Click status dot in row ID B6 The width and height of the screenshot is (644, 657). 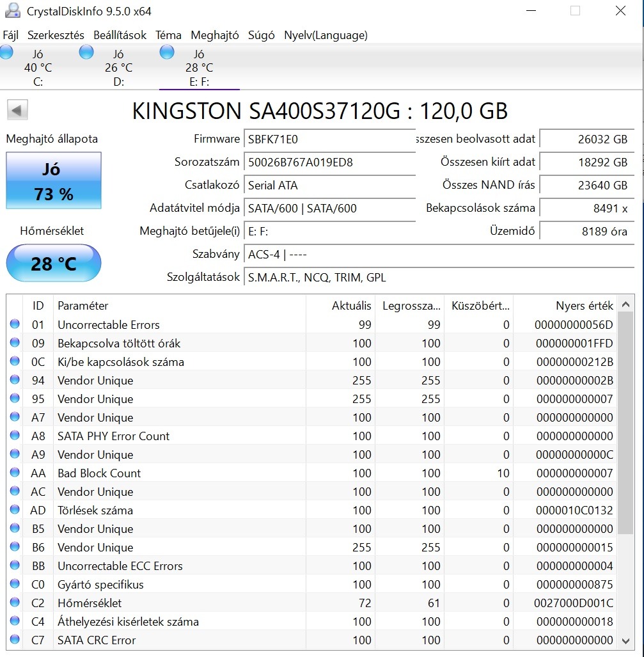tap(15, 546)
